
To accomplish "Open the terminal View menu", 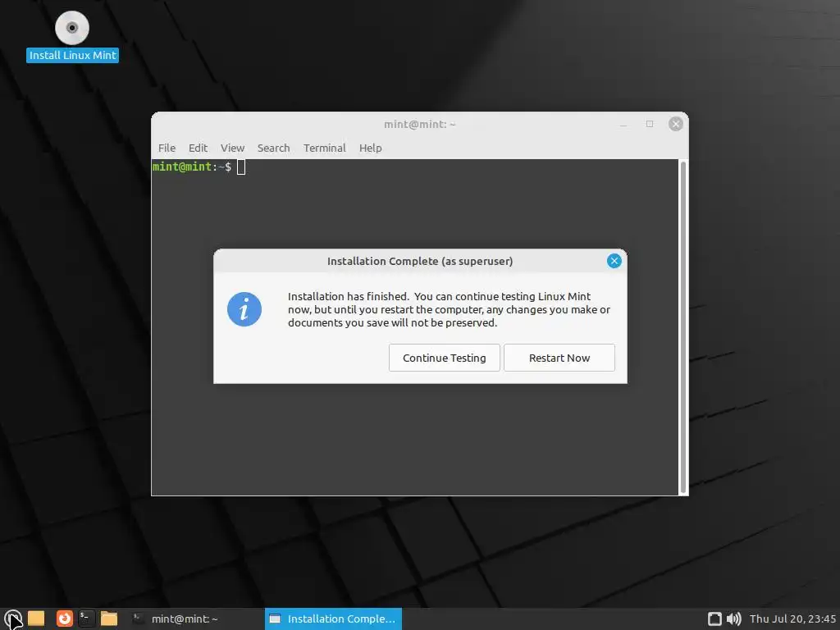I will [232, 148].
